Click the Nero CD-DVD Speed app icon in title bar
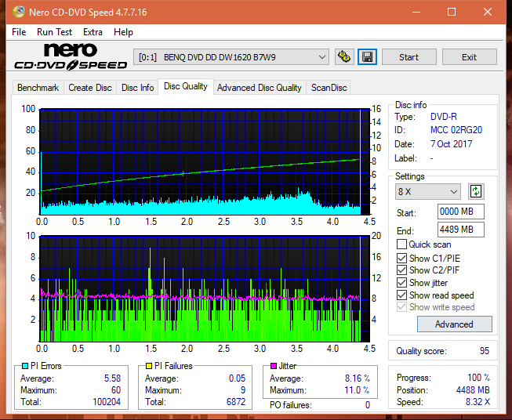Image resolution: width=512 pixels, height=420 pixels. pyautogui.click(x=19, y=12)
